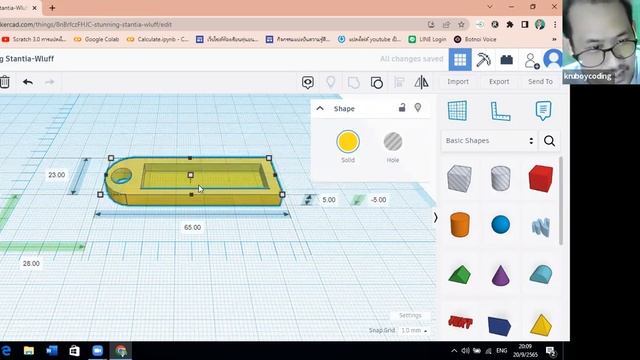Image resolution: width=640 pixels, height=360 pixels.
Task: Click the trash delete icon
Action: click(x=4, y=82)
